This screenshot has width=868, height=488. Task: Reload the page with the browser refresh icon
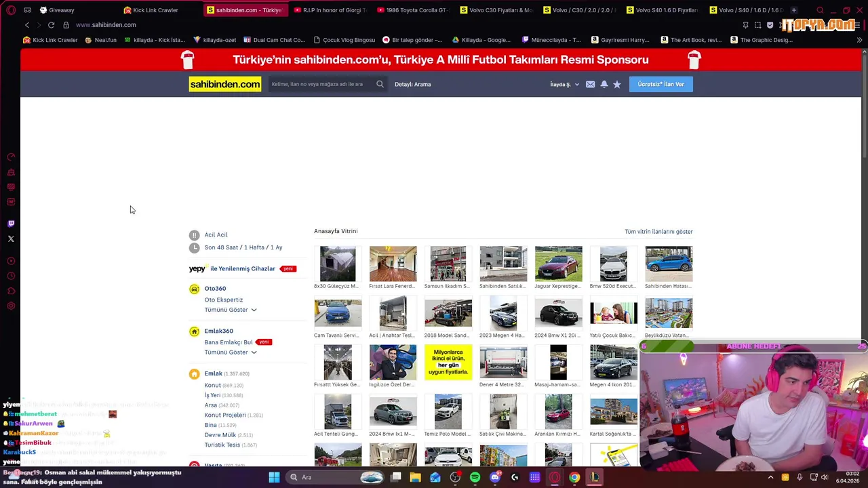pos(51,25)
